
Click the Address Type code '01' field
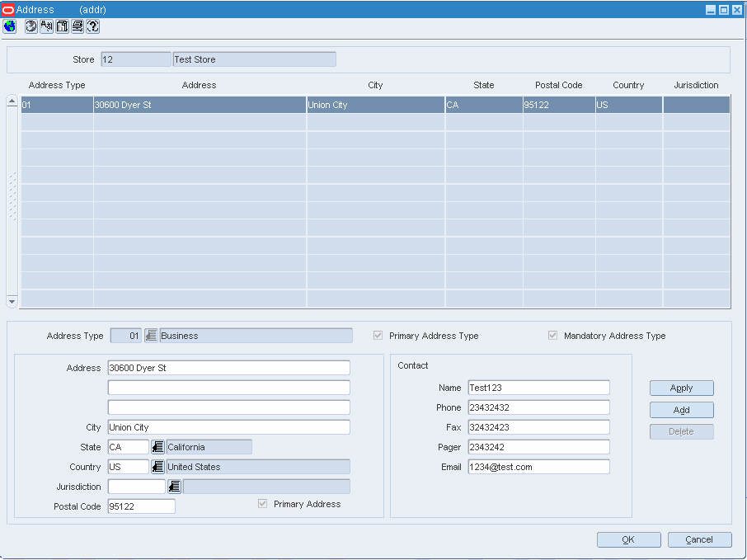(x=126, y=336)
